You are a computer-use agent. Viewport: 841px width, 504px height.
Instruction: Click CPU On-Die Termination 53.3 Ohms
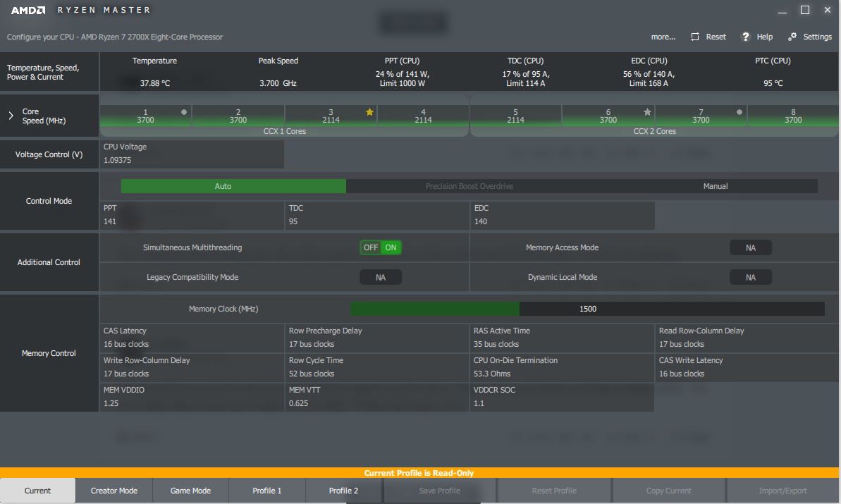pos(562,367)
